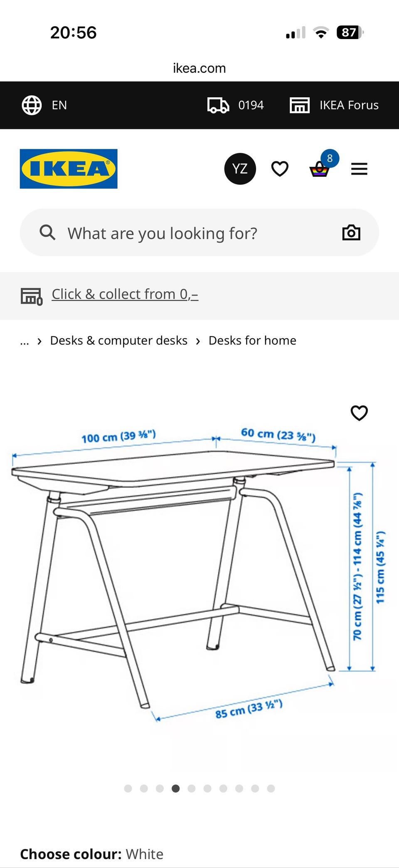The height and width of the screenshot is (868, 399).
Task: Select the fifth carousel dot
Action: (192, 789)
